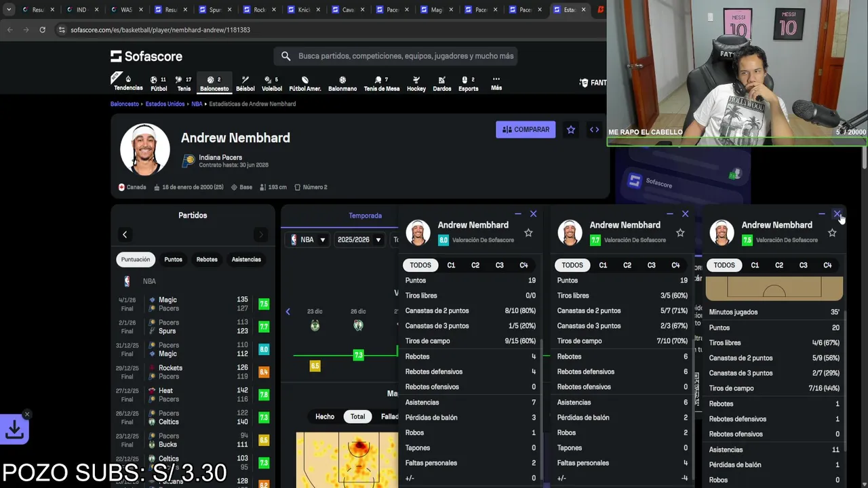Open the Fútbol Amer. category

click(x=305, y=83)
